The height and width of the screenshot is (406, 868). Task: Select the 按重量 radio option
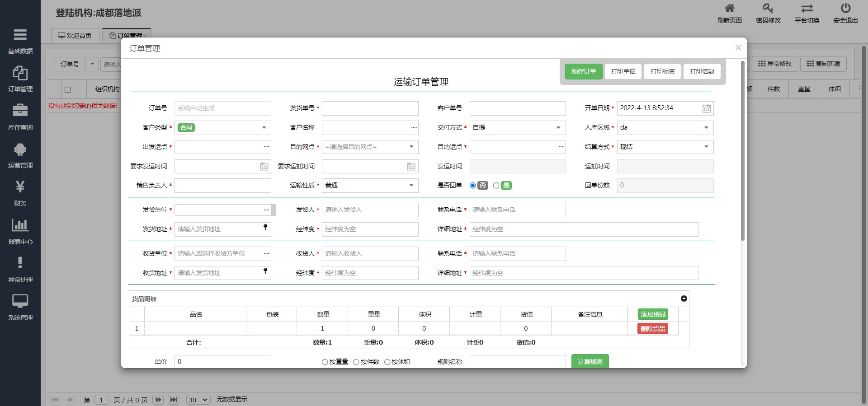click(x=325, y=362)
